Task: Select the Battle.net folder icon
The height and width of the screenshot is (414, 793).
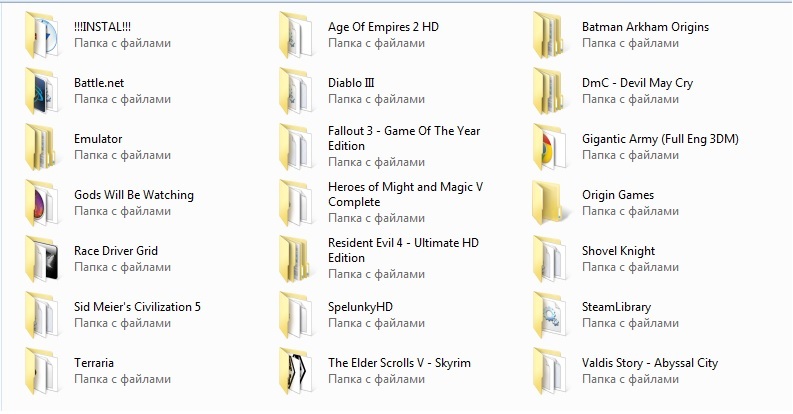Action: [x=42, y=91]
